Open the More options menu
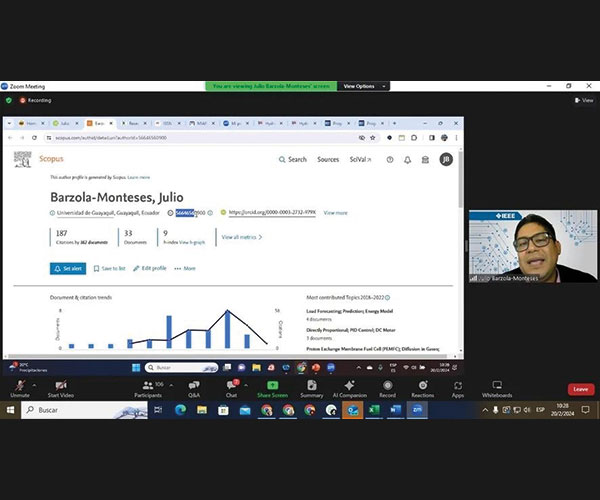 [x=185, y=269]
